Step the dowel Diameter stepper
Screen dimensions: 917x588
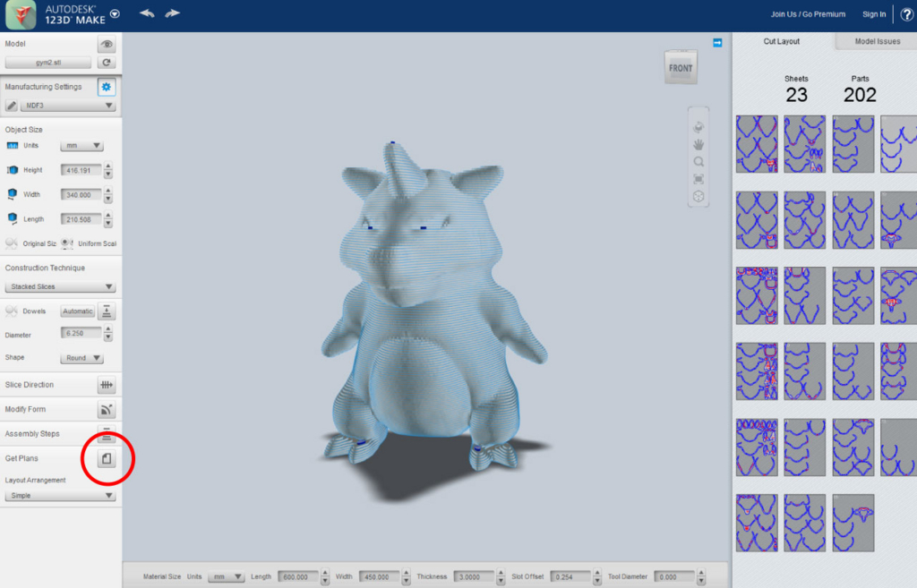click(x=108, y=334)
